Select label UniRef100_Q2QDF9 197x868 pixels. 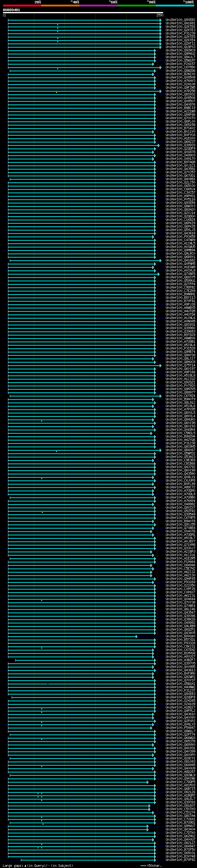click(180, 149)
